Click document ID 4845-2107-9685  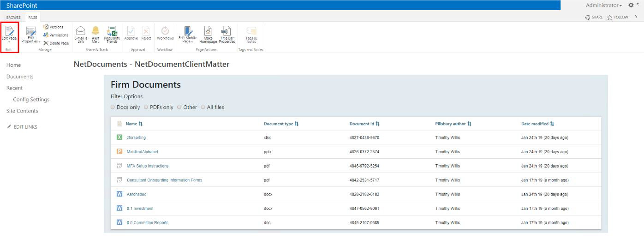click(364, 223)
